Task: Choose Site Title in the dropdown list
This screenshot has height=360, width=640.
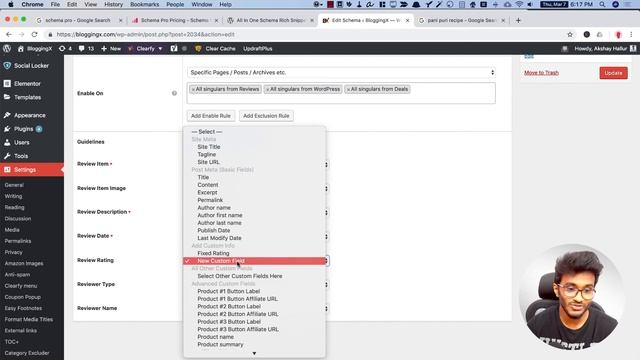Action: [254, 147]
